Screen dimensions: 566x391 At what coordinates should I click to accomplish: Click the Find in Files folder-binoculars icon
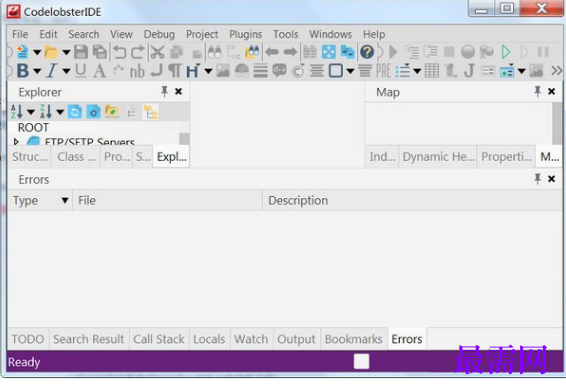(x=252, y=52)
